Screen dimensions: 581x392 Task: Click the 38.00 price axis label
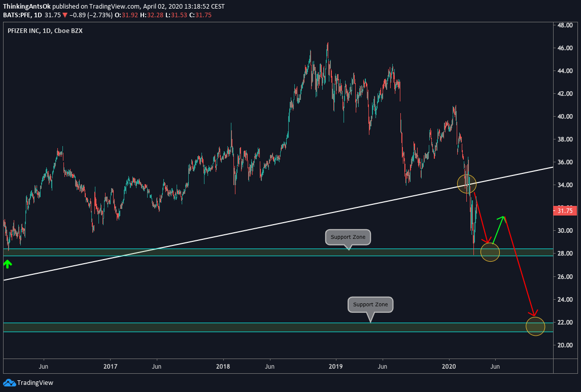565,139
